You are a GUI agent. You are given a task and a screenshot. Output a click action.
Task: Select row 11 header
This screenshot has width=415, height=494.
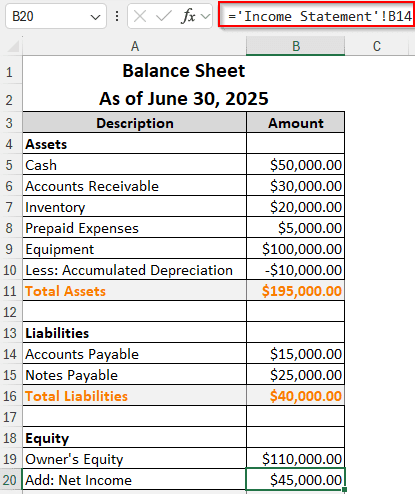[x=9, y=291]
